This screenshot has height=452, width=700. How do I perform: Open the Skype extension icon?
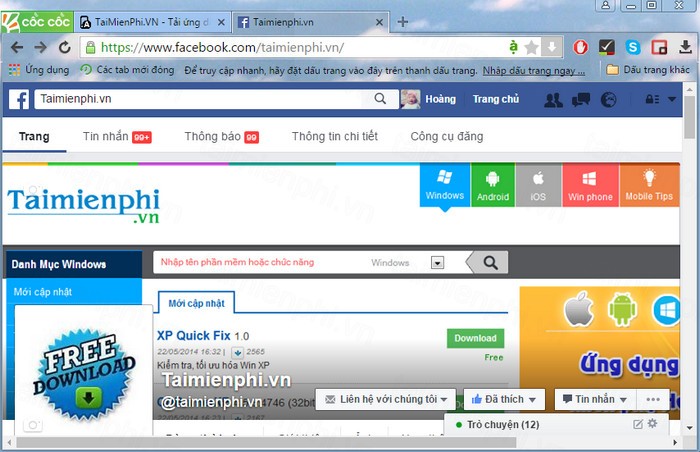633,47
